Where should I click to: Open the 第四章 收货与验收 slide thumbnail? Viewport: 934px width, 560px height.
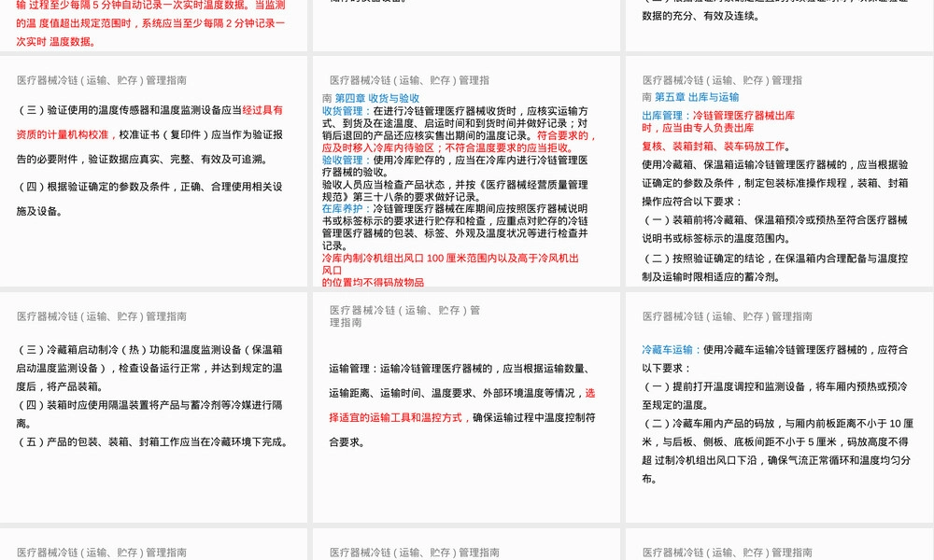pos(466,172)
